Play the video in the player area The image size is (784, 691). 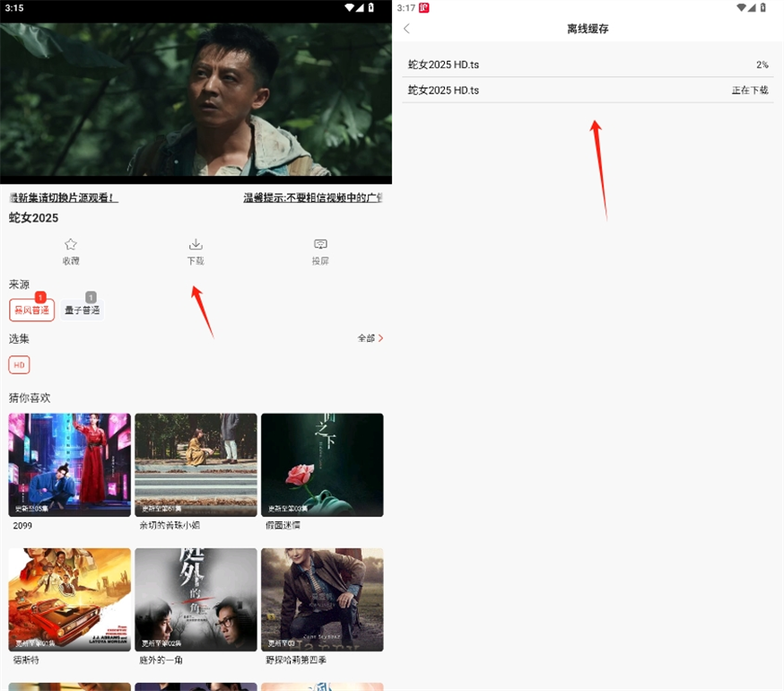coord(196,100)
